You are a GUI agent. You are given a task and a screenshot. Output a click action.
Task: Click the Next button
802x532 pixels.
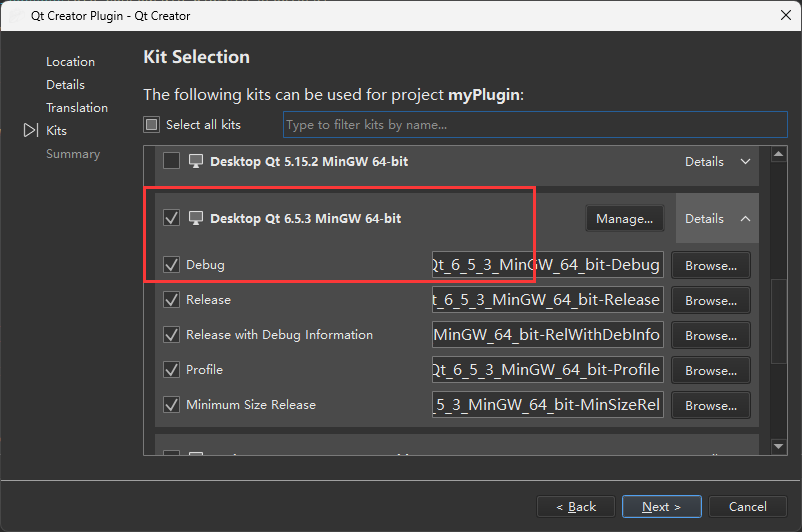tap(661, 506)
